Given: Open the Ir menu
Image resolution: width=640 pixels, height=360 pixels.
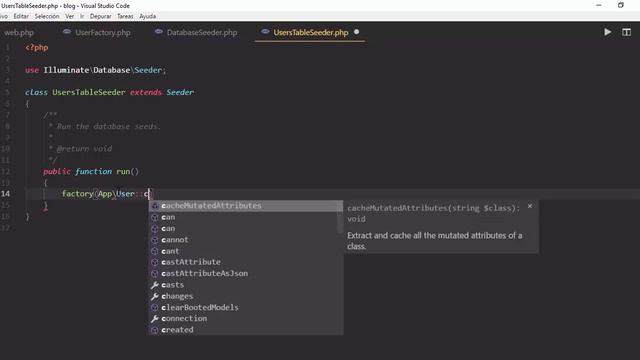Looking at the screenshot, I should click(x=82, y=16).
